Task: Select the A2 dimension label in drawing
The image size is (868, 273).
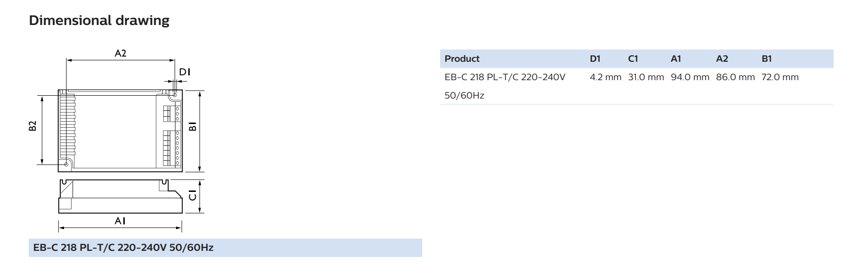Action: click(121, 53)
